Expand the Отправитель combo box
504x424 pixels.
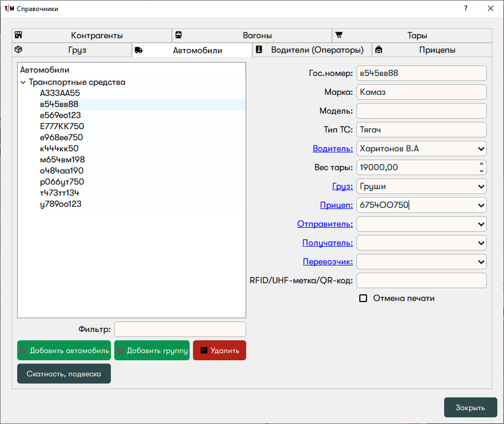coord(480,224)
